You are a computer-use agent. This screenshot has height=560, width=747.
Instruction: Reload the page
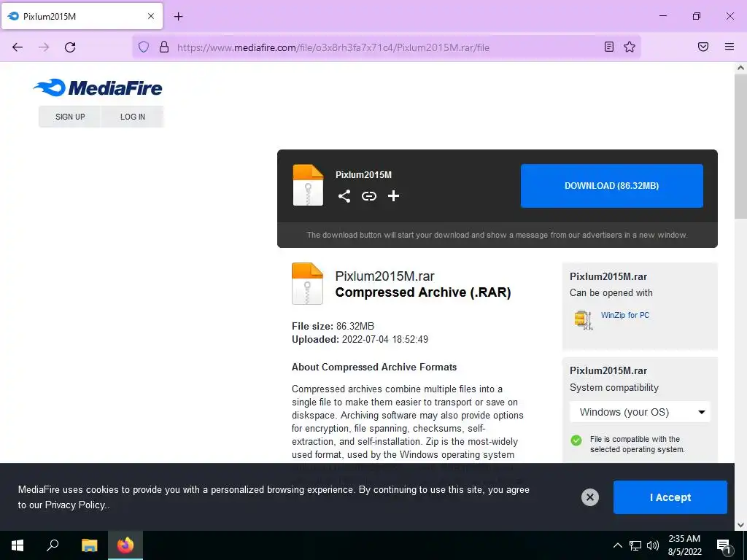[x=70, y=47]
